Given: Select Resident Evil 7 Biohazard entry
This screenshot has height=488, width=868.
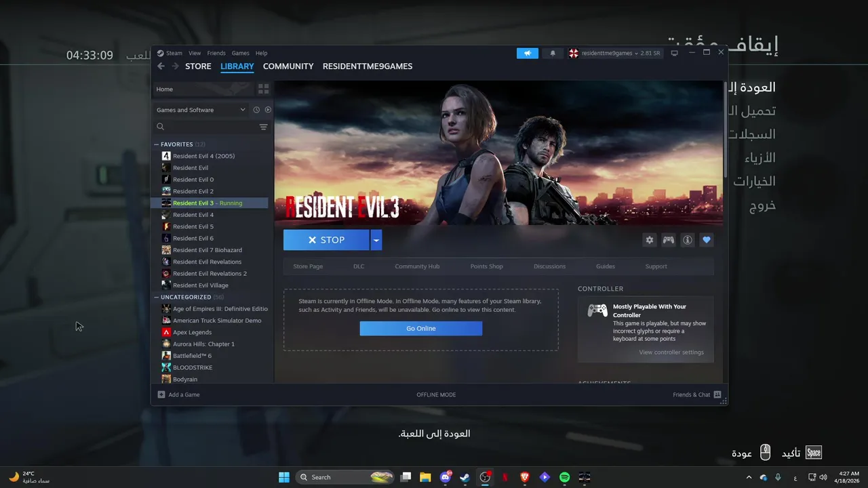Looking at the screenshot, I should pos(210,250).
